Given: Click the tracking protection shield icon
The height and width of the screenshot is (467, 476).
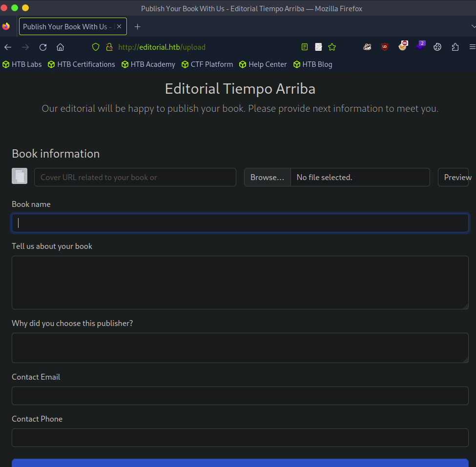Looking at the screenshot, I should (x=96, y=47).
